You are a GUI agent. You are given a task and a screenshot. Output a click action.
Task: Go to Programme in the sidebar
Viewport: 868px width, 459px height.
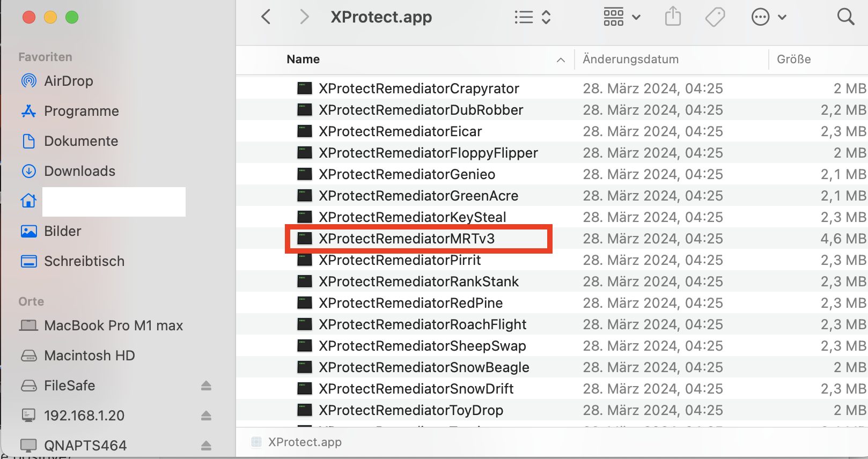tap(81, 111)
